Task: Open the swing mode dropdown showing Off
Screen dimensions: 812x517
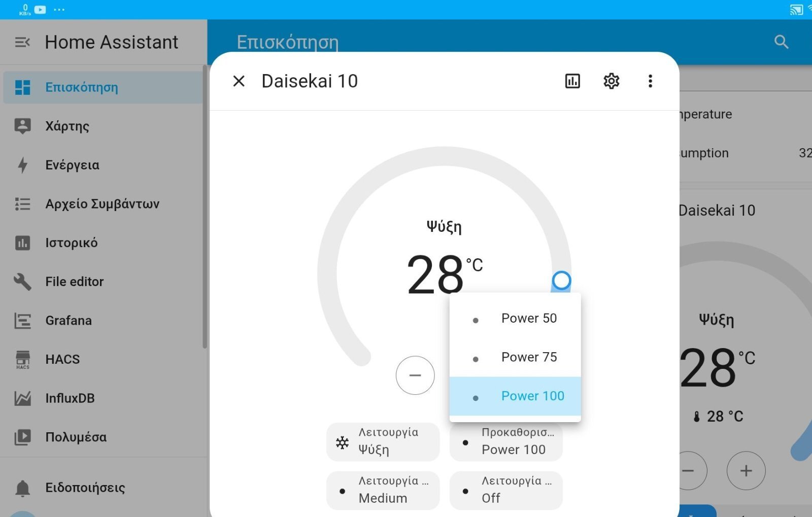Action: coord(506,490)
